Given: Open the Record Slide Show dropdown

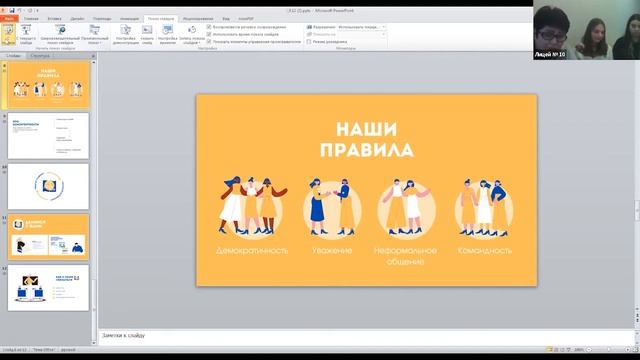Looking at the screenshot, I should [x=191, y=34].
